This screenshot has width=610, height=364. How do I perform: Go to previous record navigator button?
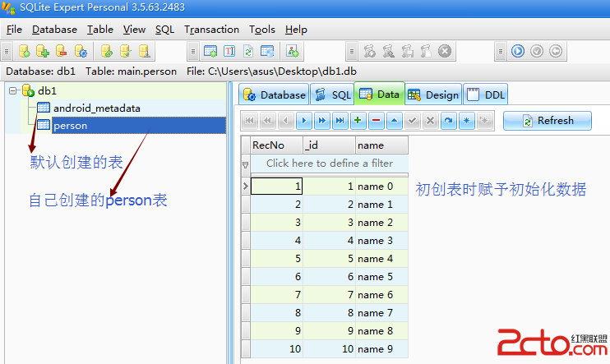tap(285, 121)
